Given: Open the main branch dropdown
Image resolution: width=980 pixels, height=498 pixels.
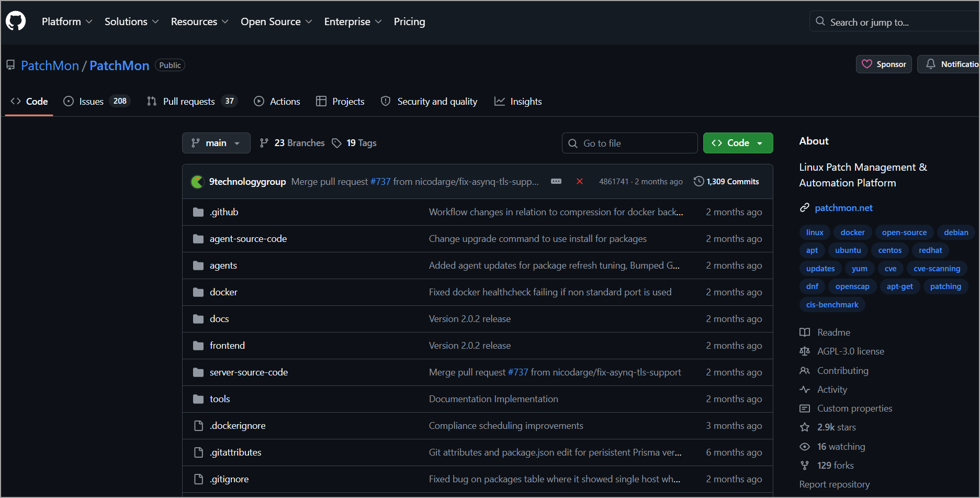Looking at the screenshot, I should 216,143.
